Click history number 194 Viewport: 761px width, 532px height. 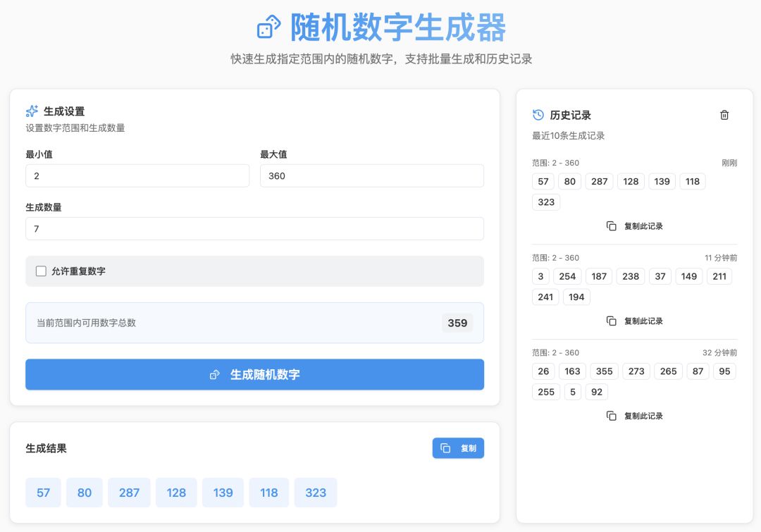click(x=576, y=297)
